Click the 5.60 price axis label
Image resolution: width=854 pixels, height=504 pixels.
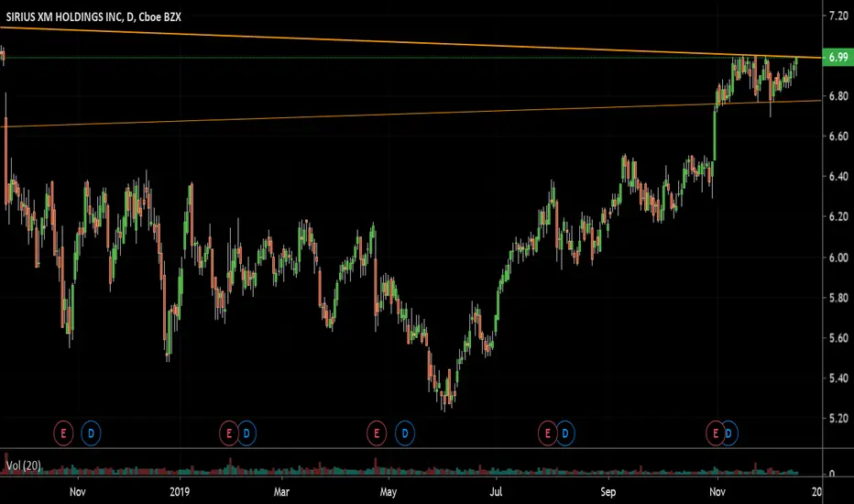point(838,338)
